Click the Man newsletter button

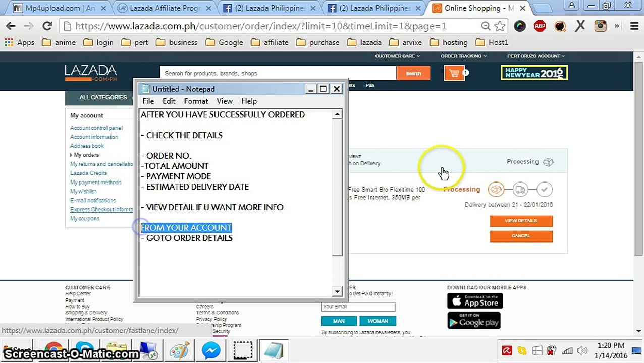coord(339,321)
